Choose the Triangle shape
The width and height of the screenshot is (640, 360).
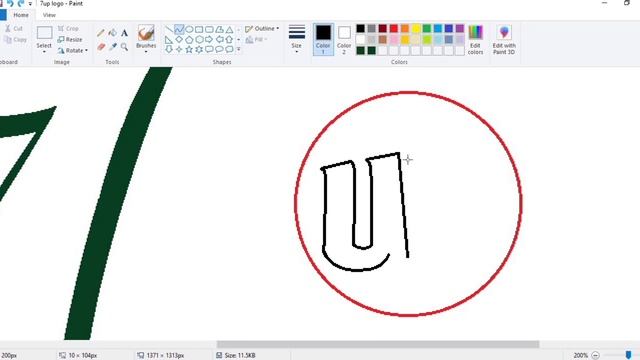tap(230, 29)
